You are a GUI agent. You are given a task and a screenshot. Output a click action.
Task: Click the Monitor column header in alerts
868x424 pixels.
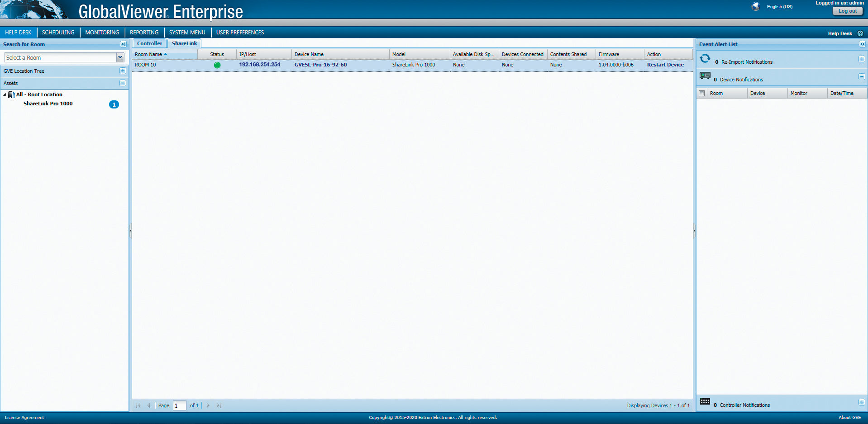coord(807,93)
